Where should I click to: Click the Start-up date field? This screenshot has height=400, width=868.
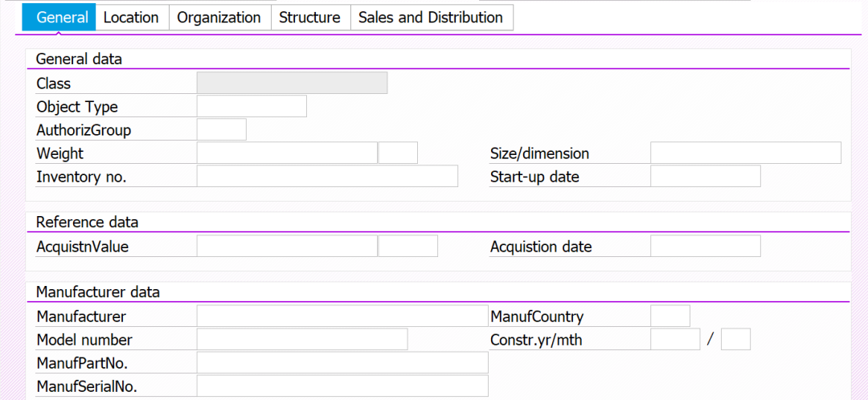click(705, 177)
